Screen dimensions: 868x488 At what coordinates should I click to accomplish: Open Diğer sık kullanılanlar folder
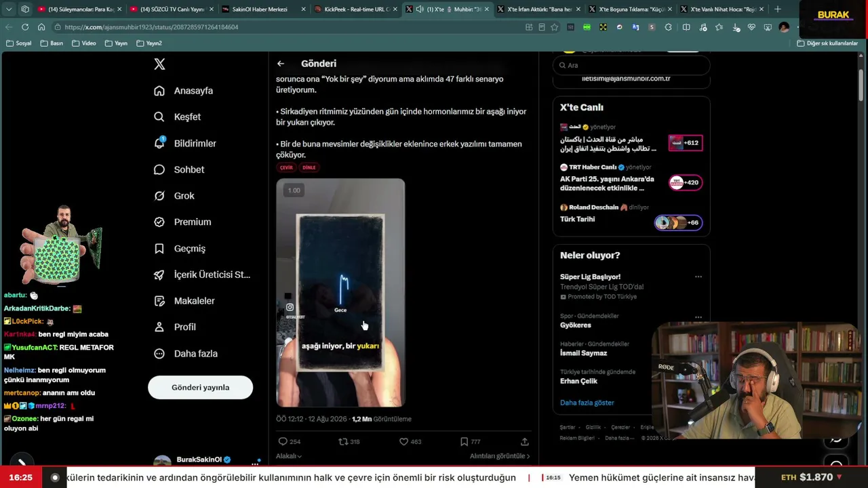[827, 43]
